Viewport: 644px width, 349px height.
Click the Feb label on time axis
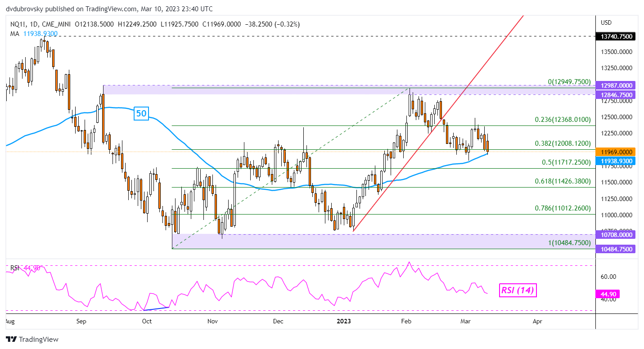406,322
